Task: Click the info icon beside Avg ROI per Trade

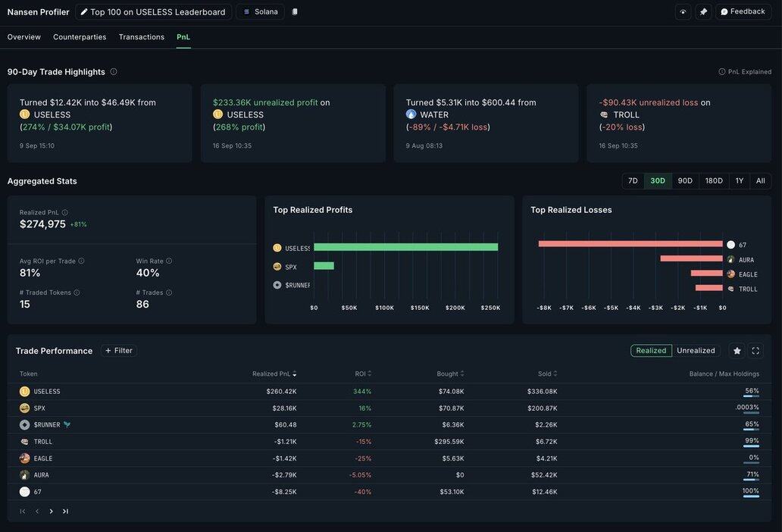Action: click(x=81, y=261)
